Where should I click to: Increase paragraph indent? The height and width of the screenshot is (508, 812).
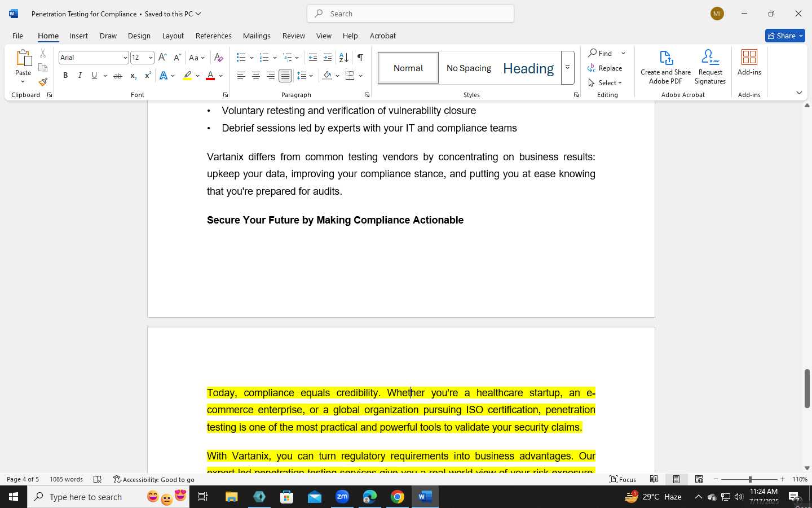coord(328,58)
